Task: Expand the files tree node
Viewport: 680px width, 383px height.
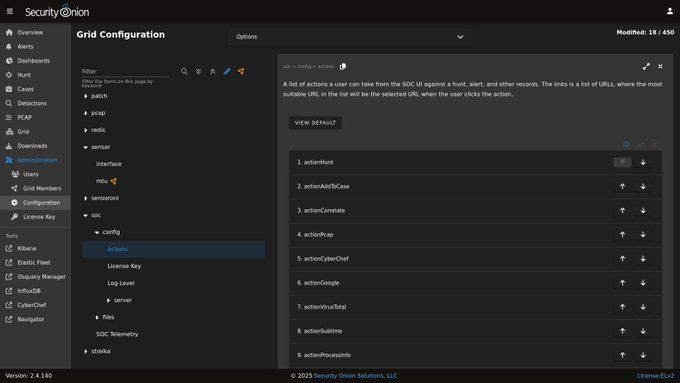Action: [97, 317]
